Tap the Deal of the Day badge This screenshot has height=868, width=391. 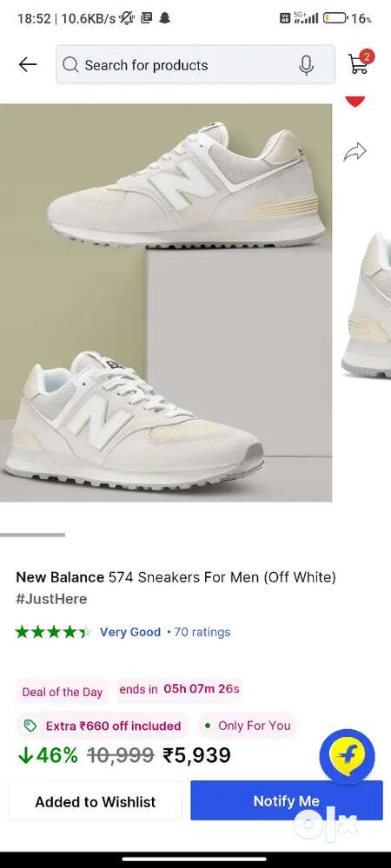[x=62, y=692]
